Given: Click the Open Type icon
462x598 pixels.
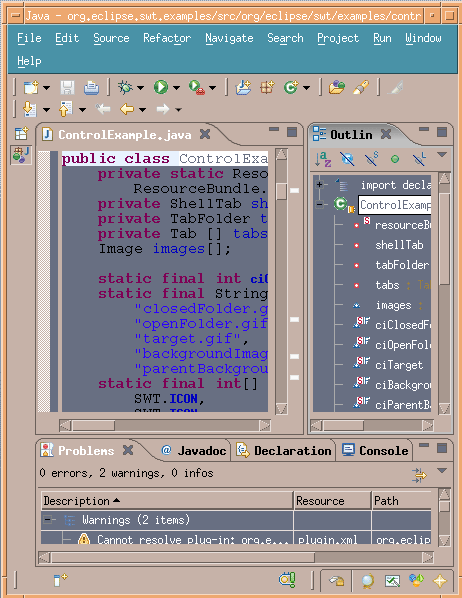Looking at the screenshot, I should tap(337, 87).
